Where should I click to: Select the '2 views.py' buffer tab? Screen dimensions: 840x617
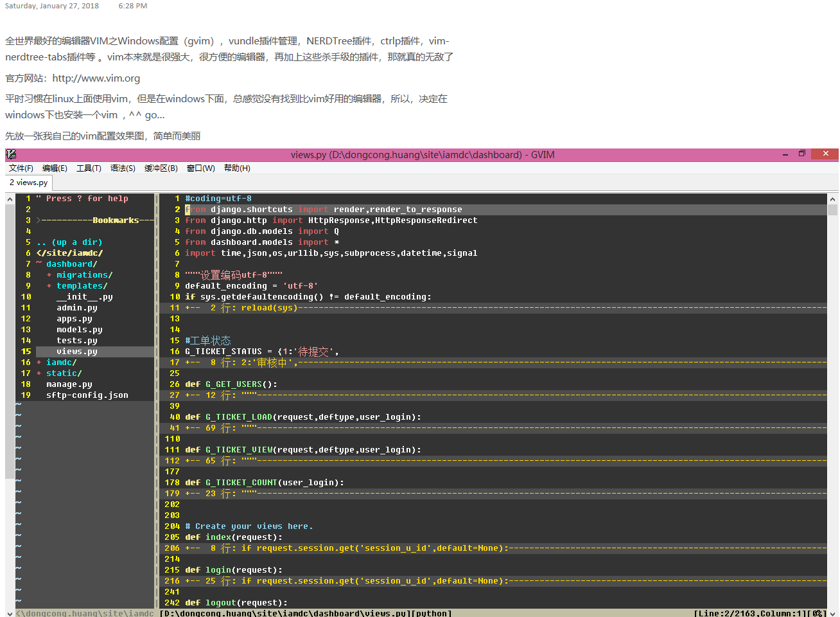(28, 182)
